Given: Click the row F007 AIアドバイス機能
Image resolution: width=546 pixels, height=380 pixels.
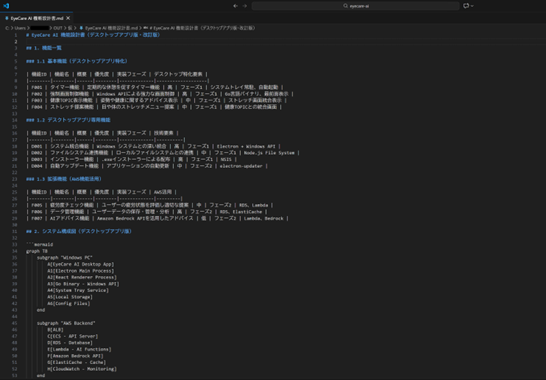Looking at the screenshot, I should point(158,218).
